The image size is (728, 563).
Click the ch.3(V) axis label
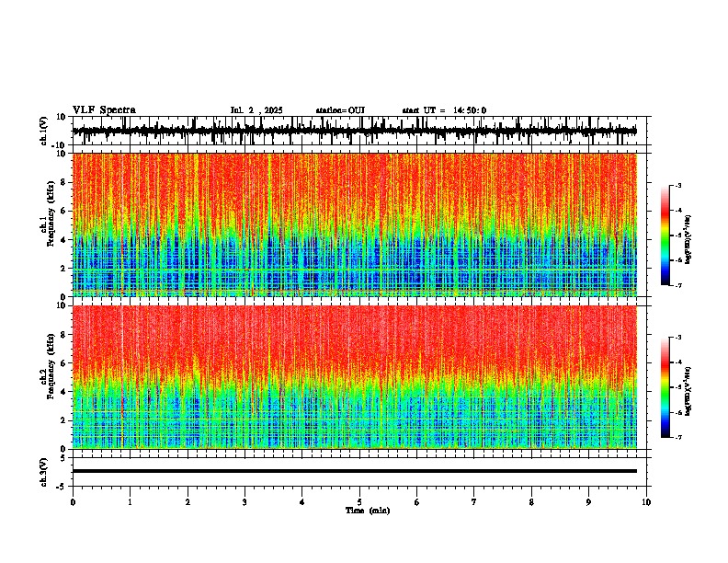click(x=44, y=472)
